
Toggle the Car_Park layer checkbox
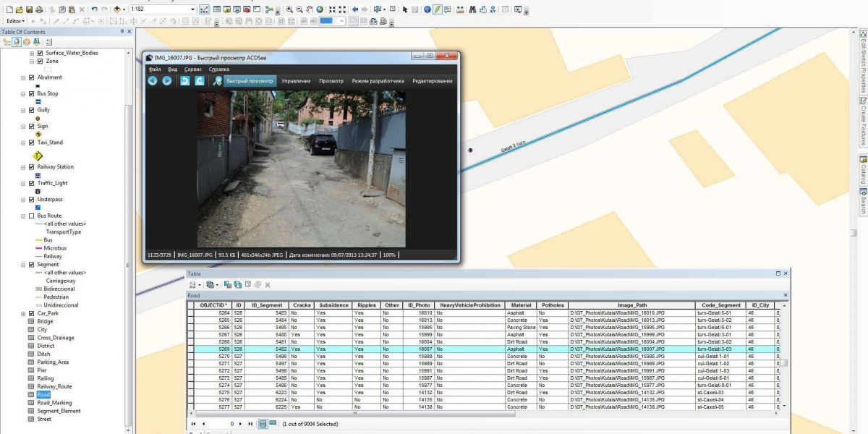31,313
